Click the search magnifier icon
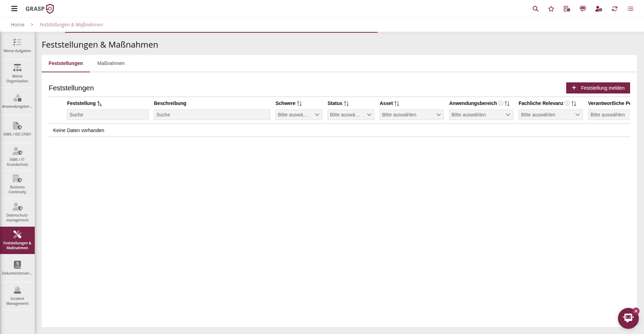 pyautogui.click(x=535, y=9)
